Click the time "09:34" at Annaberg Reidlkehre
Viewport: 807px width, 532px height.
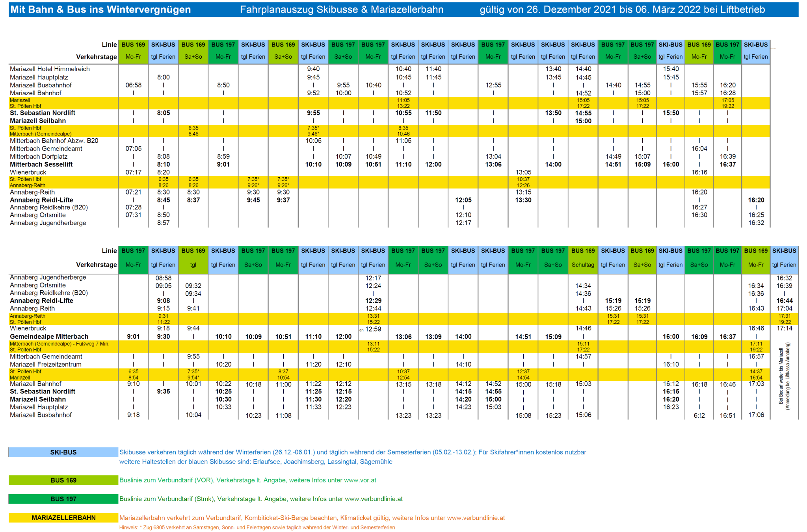pyautogui.click(x=193, y=294)
